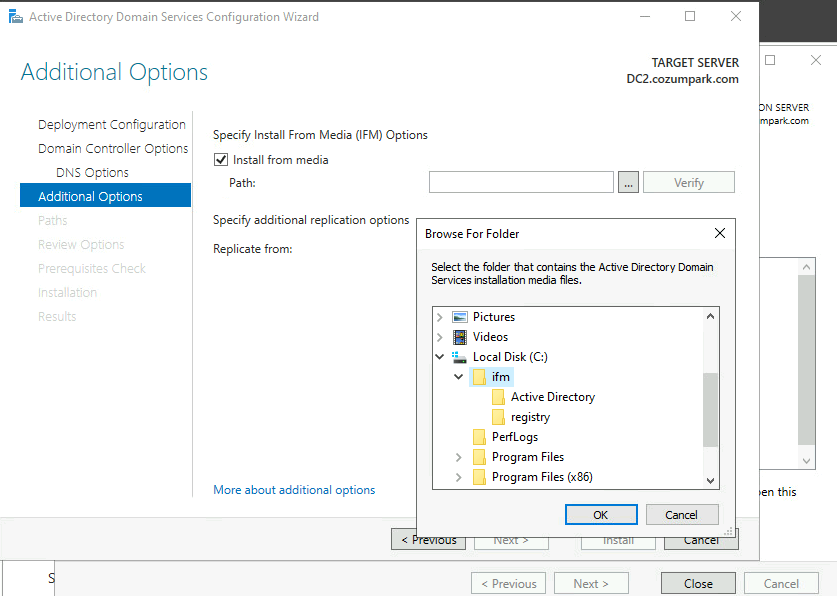Viewport: 837px width, 596px height.
Task: Click the Local Disk (C:) drive icon
Action: coord(460,357)
